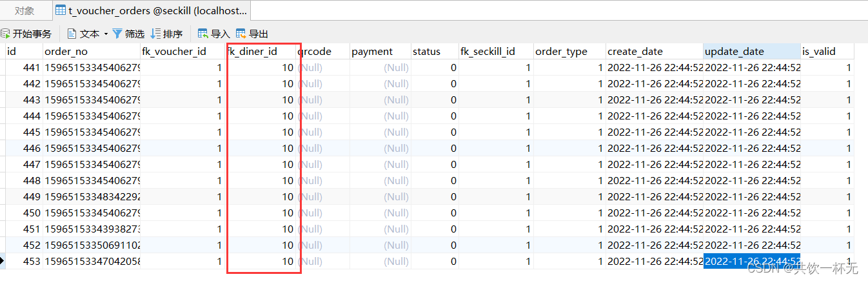This screenshot has width=868, height=281.
Task: Click the Export (导出) icon
Action: 241,34
